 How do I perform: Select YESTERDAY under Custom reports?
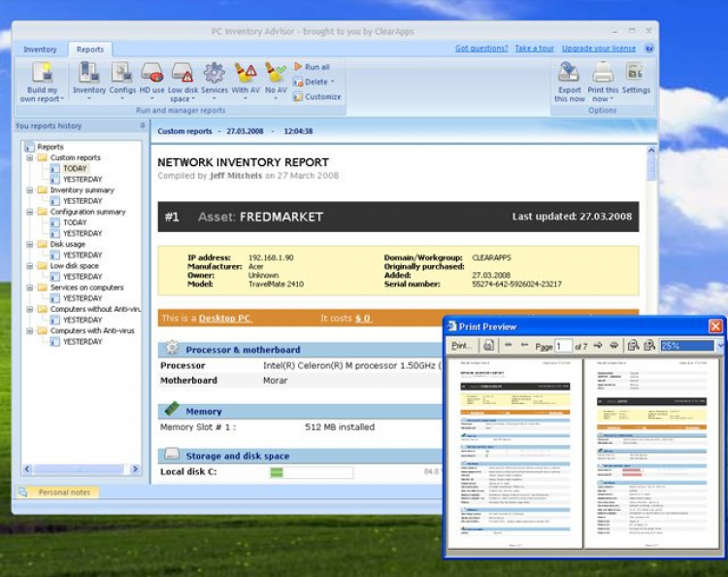83,180
